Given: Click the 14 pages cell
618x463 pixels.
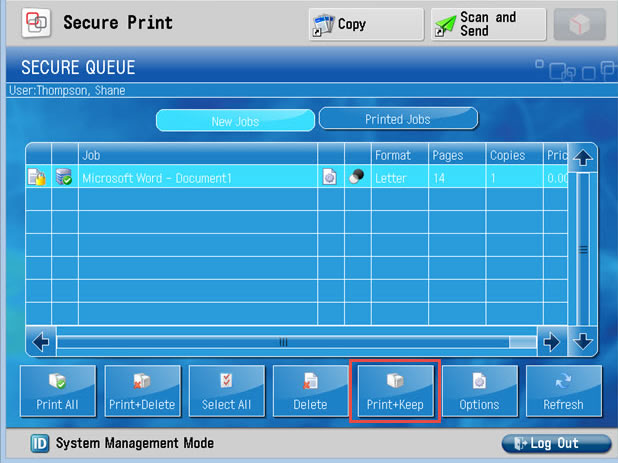Looking at the screenshot, I should [x=457, y=177].
